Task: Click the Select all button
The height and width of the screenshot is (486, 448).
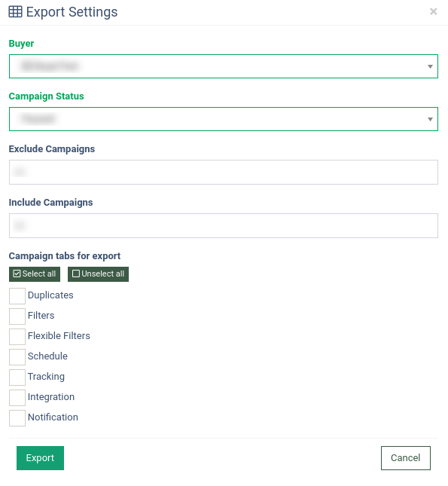Action: click(x=35, y=274)
